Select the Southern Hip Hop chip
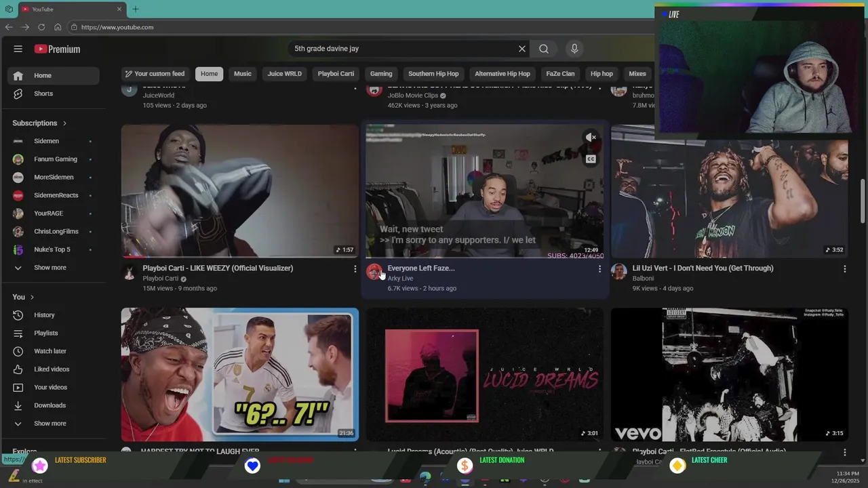Screen dimensions: 868x488 coord(433,74)
